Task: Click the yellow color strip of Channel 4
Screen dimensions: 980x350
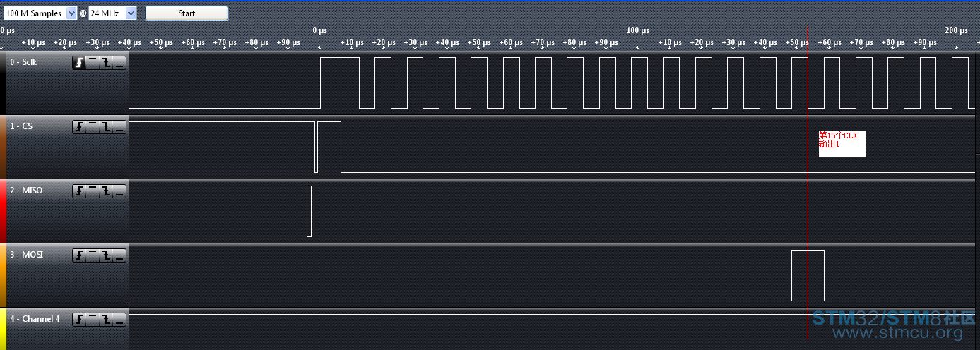Action: 3,329
